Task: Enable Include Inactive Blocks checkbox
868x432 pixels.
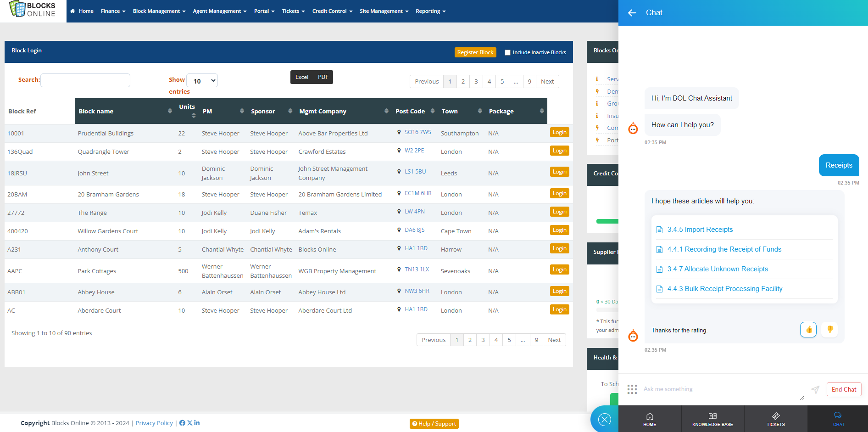Action: coord(507,52)
